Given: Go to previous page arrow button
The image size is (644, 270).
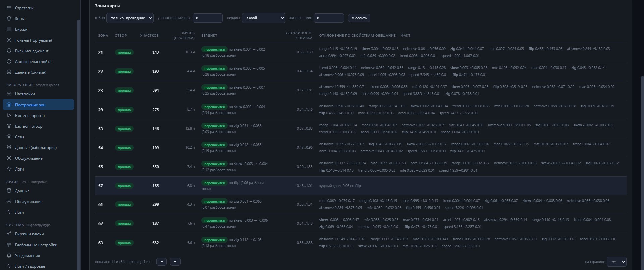Looking at the screenshot, I should pos(161,262).
